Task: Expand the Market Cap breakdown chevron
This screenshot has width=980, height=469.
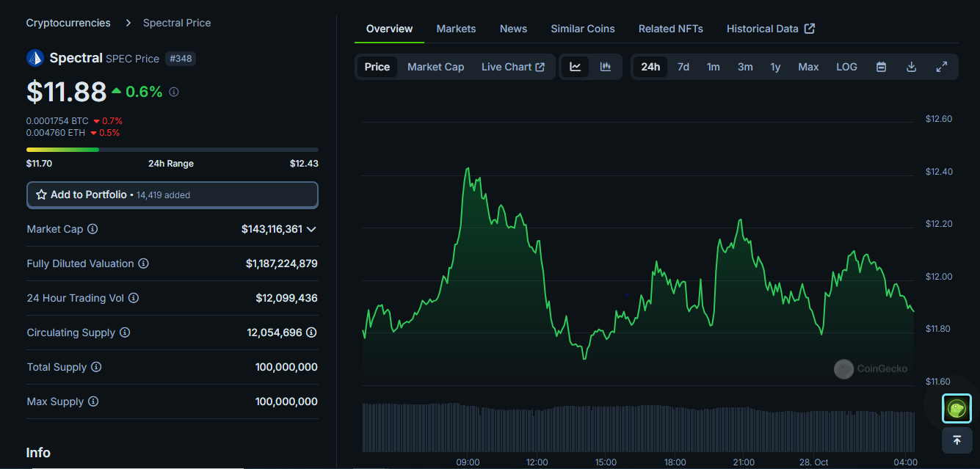Action: tap(311, 229)
